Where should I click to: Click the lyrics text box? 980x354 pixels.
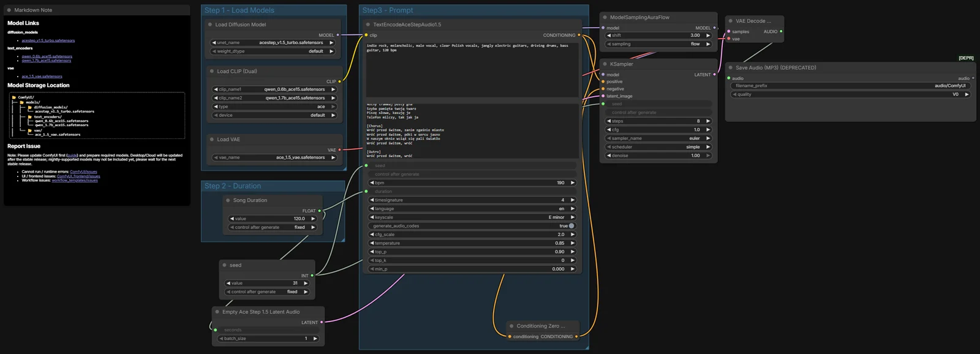coord(472,130)
